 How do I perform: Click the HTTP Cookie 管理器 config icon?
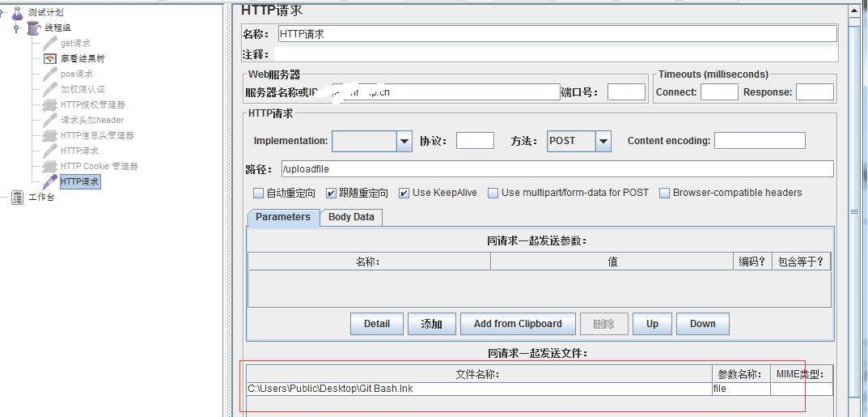click(50, 166)
